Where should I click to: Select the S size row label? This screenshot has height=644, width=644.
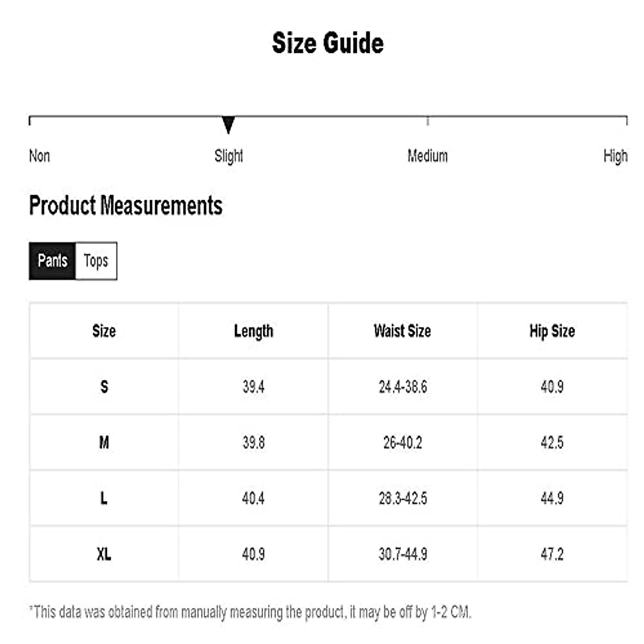coord(104,387)
